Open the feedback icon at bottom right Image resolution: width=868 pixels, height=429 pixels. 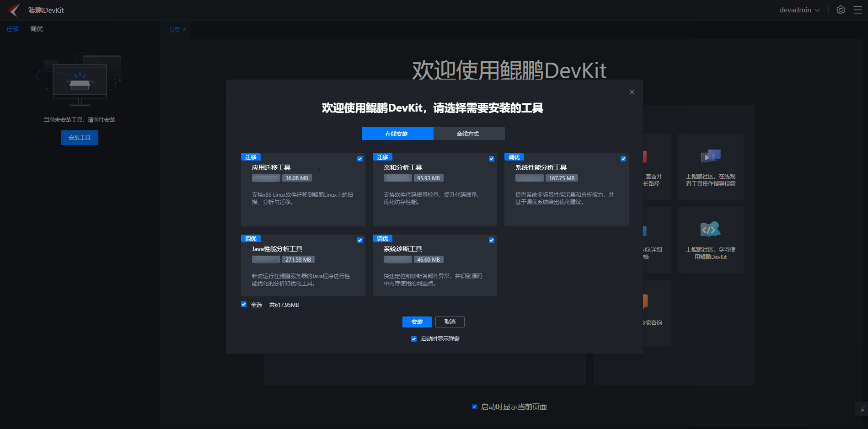(862, 408)
